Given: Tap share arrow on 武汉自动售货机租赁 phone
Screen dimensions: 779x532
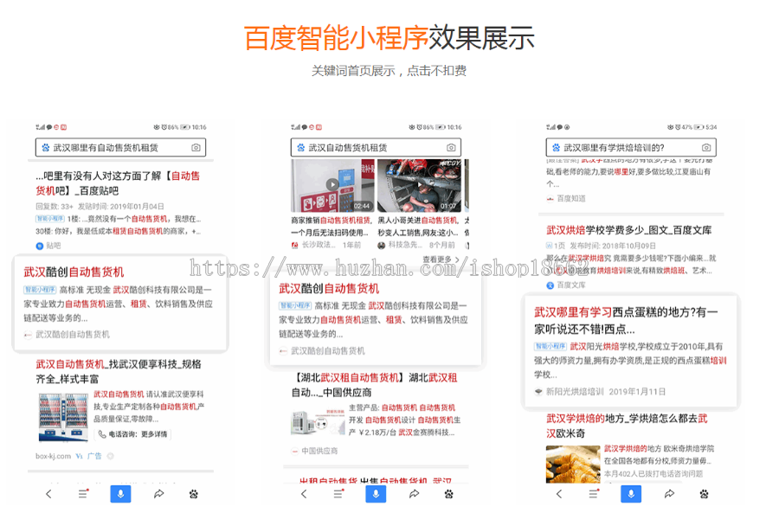Looking at the screenshot, I should click(415, 494).
